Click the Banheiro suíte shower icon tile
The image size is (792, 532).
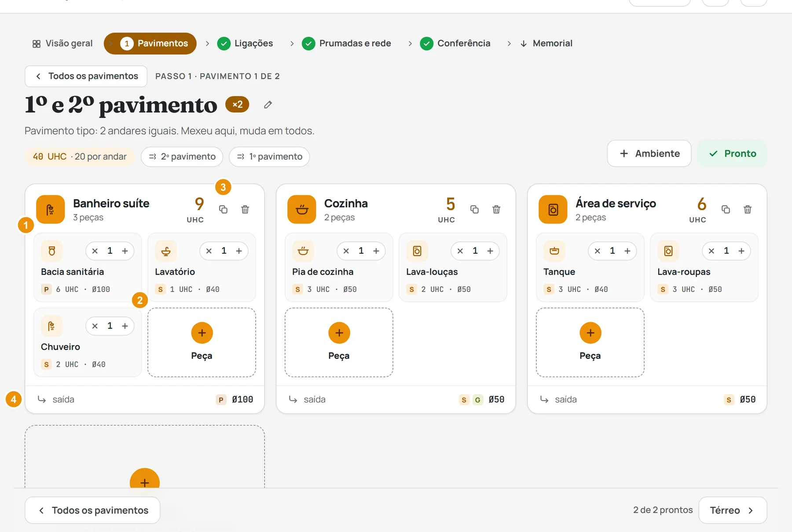click(x=51, y=209)
